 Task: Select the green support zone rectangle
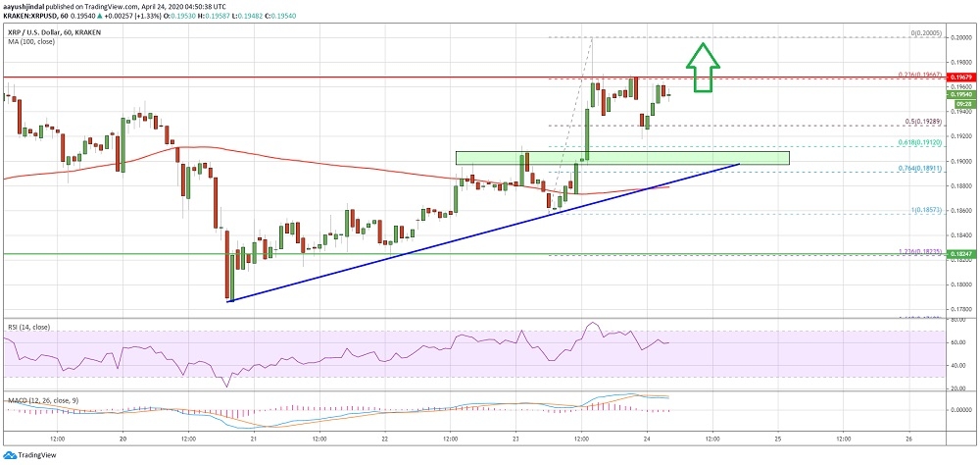point(622,158)
